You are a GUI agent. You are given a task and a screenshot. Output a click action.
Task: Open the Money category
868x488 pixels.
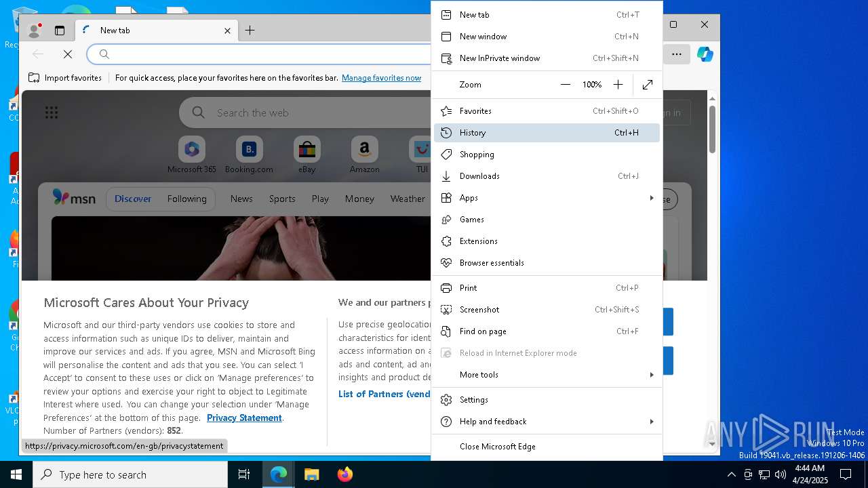click(359, 199)
